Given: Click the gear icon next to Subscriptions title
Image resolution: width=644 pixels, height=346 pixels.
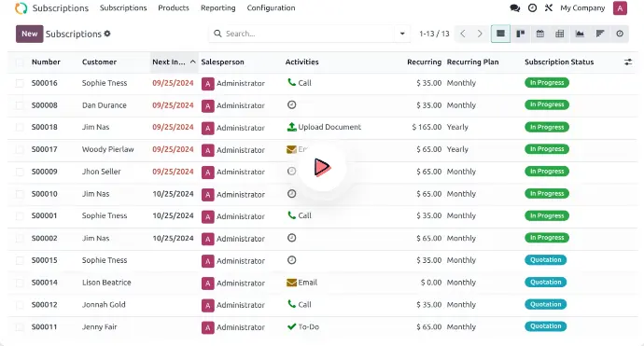Looking at the screenshot, I should pos(107,34).
